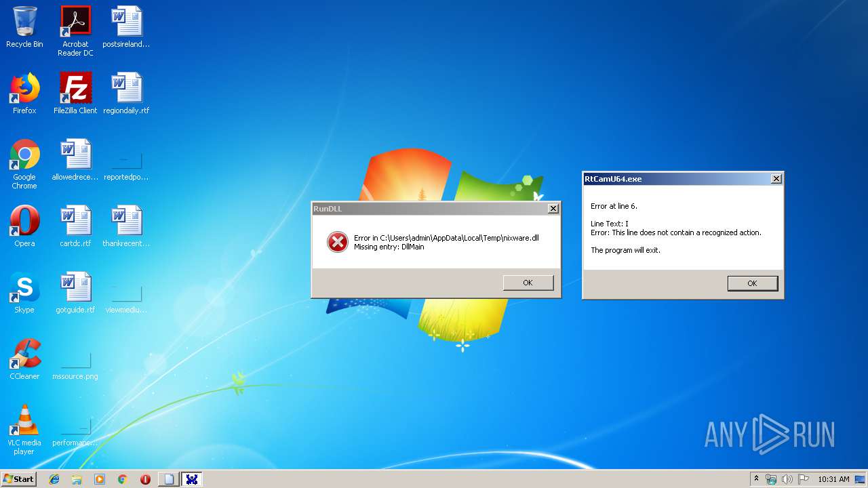Select gotguide.rtf file icon
The width and height of the screenshot is (868, 488).
pyautogui.click(x=75, y=293)
